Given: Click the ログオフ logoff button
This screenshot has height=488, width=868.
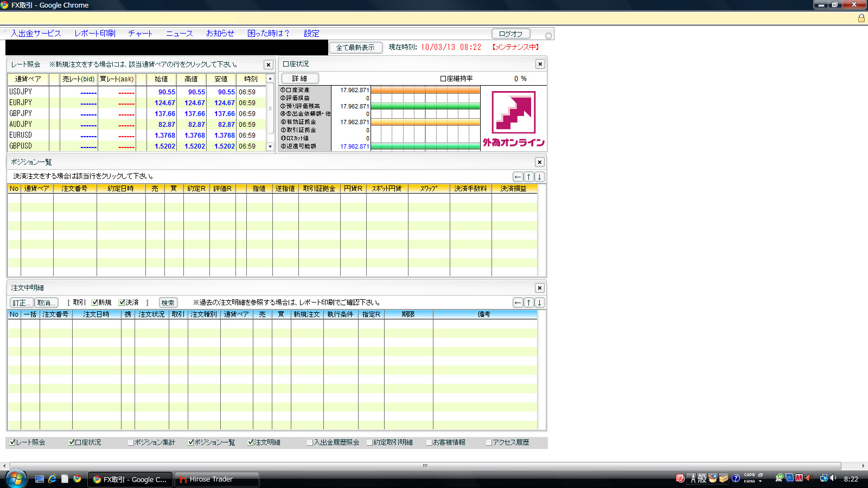Looking at the screenshot, I should point(511,34).
